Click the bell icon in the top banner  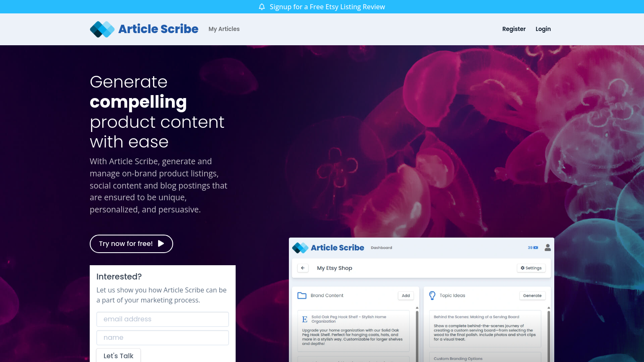262,7
